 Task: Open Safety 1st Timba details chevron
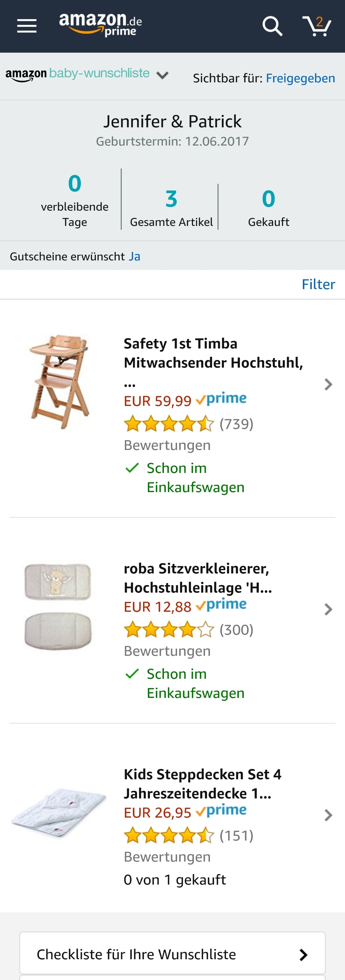(x=328, y=384)
